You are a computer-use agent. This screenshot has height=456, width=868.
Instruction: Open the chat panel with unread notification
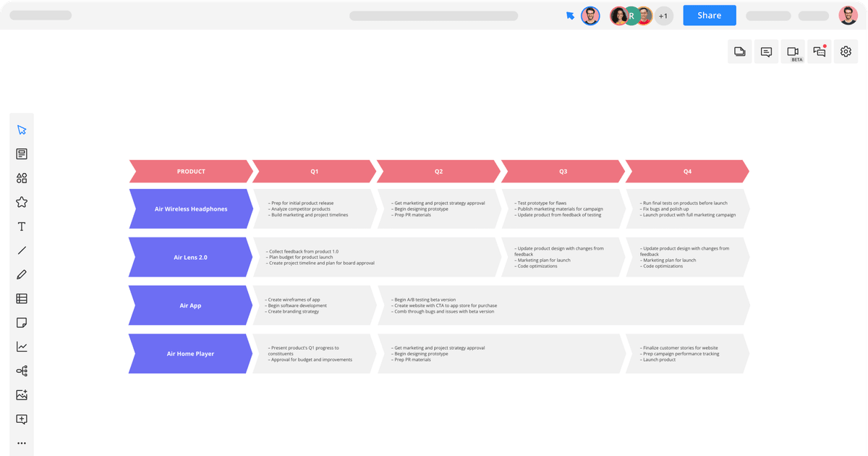tap(819, 51)
